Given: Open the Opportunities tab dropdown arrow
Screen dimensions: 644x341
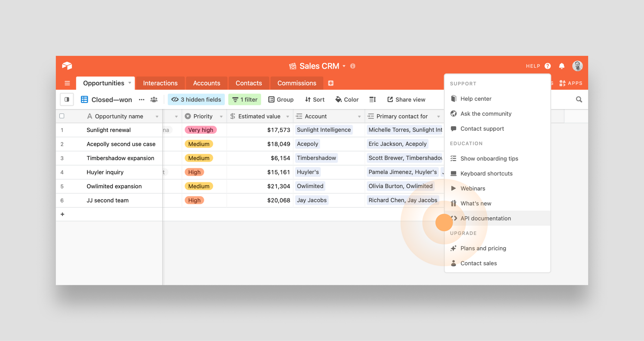Looking at the screenshot, I should coord(130,83).
